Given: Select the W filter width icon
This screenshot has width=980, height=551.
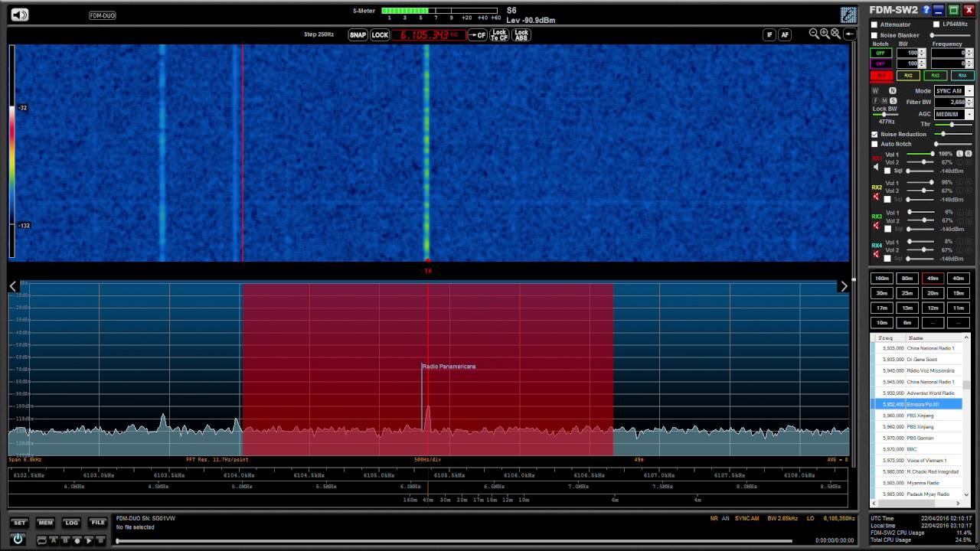Looking at the screenshot, I should 876,91.
